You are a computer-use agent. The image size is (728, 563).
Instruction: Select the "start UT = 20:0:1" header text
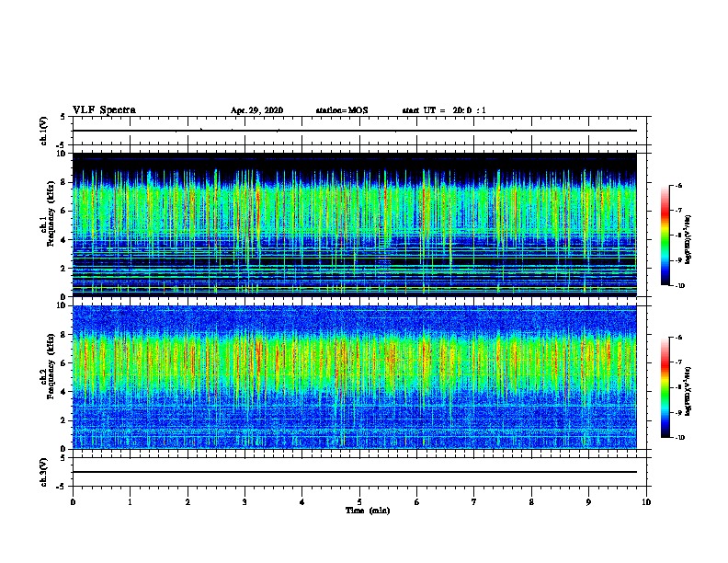(x=444, y=110)
